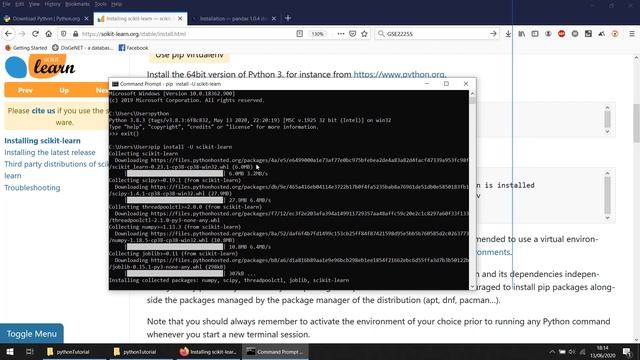The height and width of the screenshot is (360, 640).
Task: Click the Toggle Menu button
Action: coord(31,333)
